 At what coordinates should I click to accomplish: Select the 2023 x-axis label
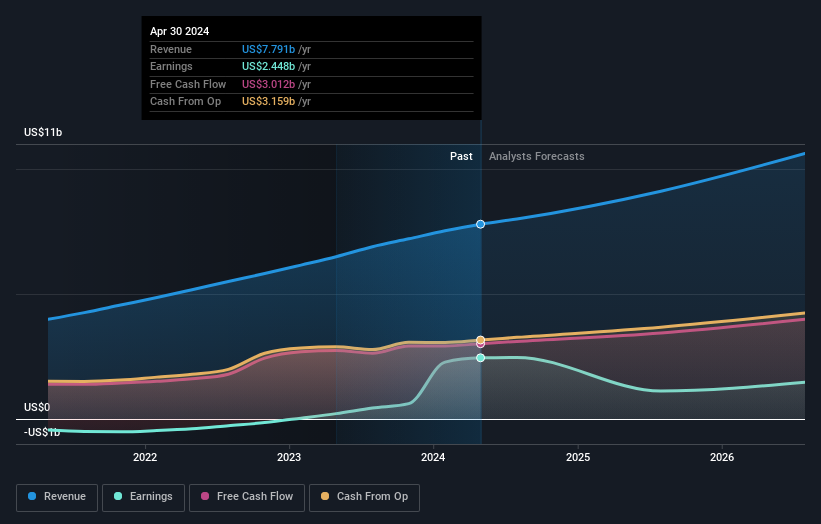(x=289, y=457)
